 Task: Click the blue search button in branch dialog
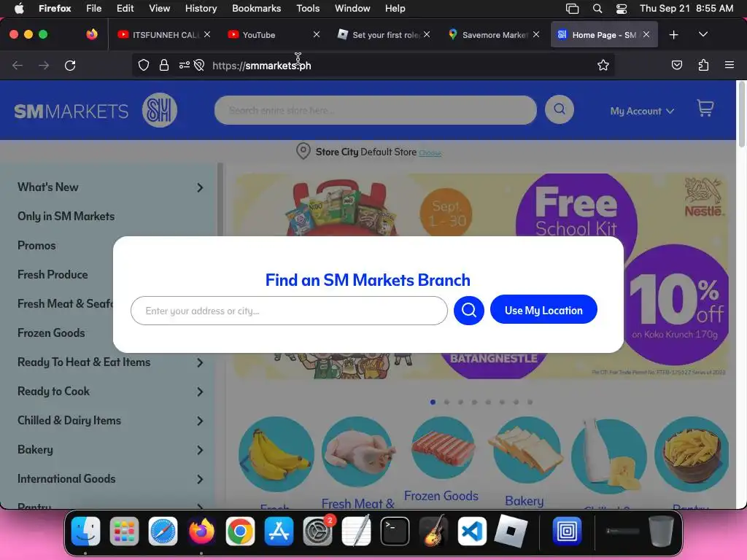click(469, 311)
